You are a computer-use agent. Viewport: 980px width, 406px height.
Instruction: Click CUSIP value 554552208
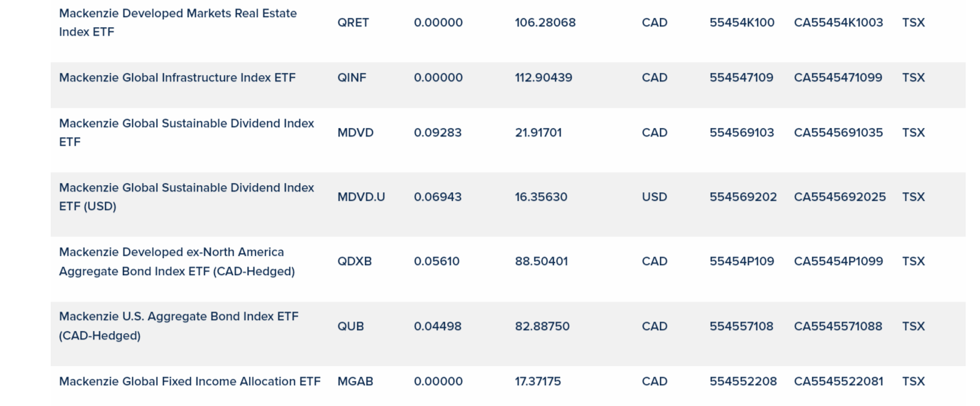point(743,382)
